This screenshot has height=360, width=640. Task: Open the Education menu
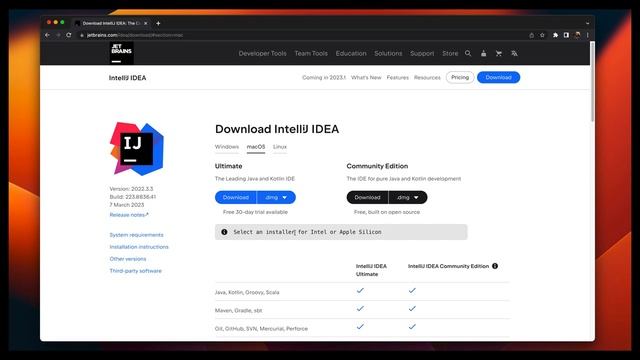[351, 53]
